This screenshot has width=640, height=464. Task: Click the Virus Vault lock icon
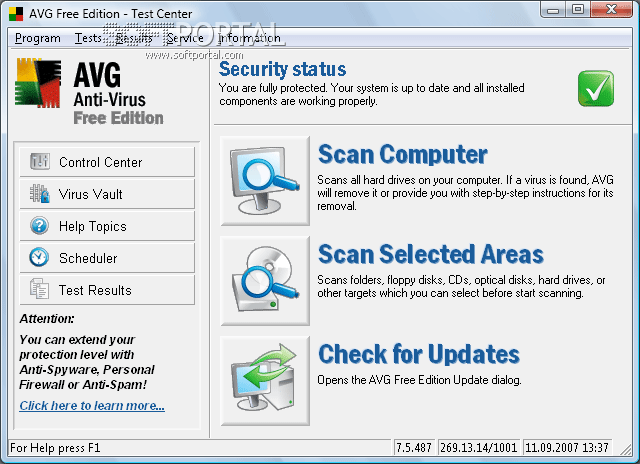tap(40, 193)
